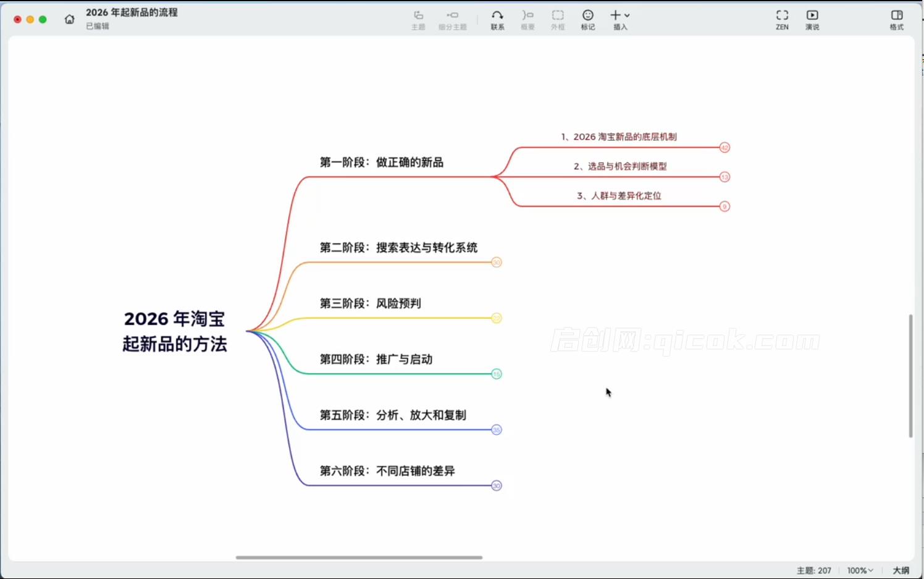The image size is (924, 579).
Task: Expand the 第三阶段 yellow branch circle
Action: (x=497, y=318)
